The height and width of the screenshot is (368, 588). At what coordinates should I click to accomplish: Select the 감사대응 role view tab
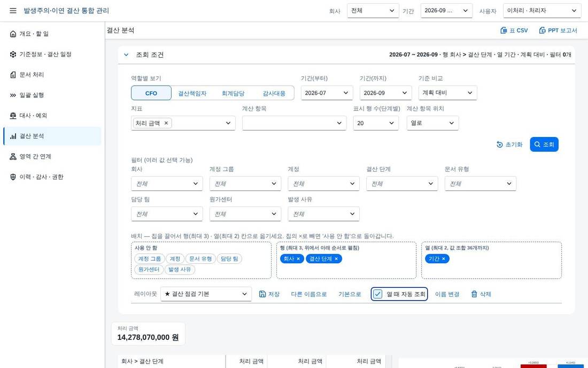(x=274, y=93)
